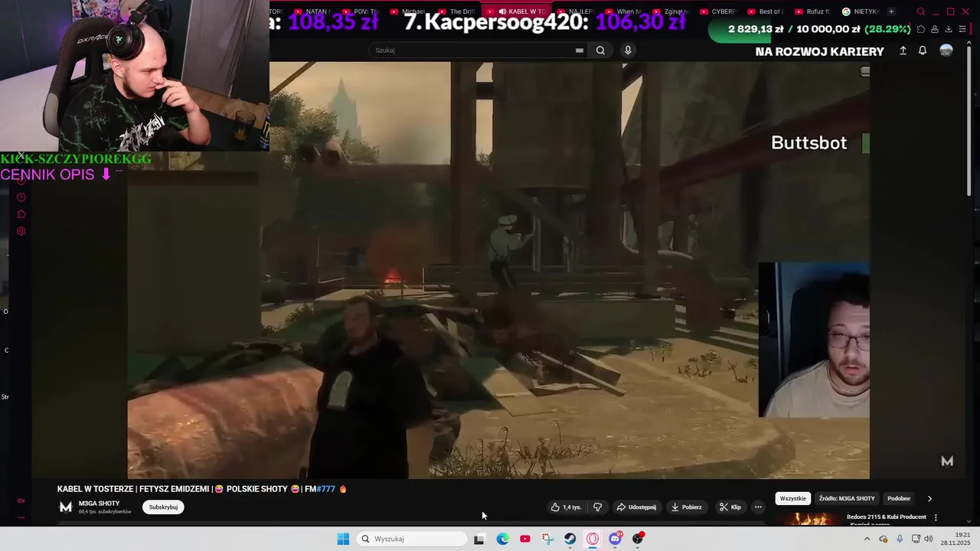
Task: Open Steam from the taskbar
Action: pyautogui.click(x=570, y=539)
